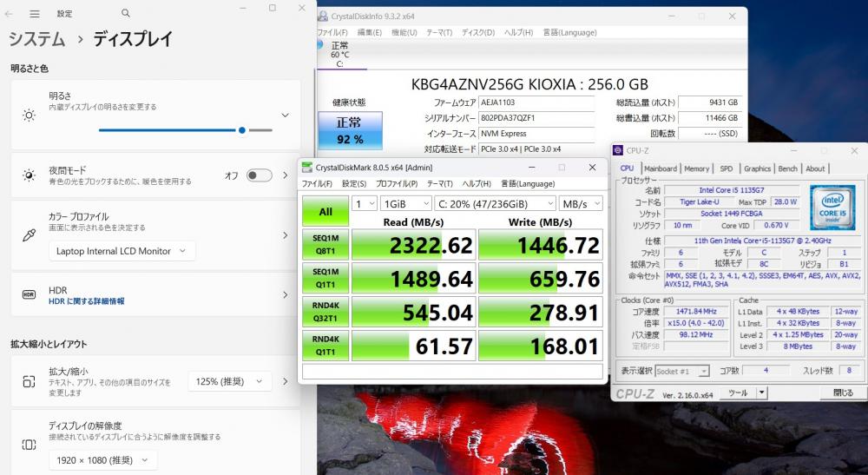This screenshot has height=475, width=868.
Task: Open CrystalDiskMark テーマ(T) menu
Action: click(440, 184)
